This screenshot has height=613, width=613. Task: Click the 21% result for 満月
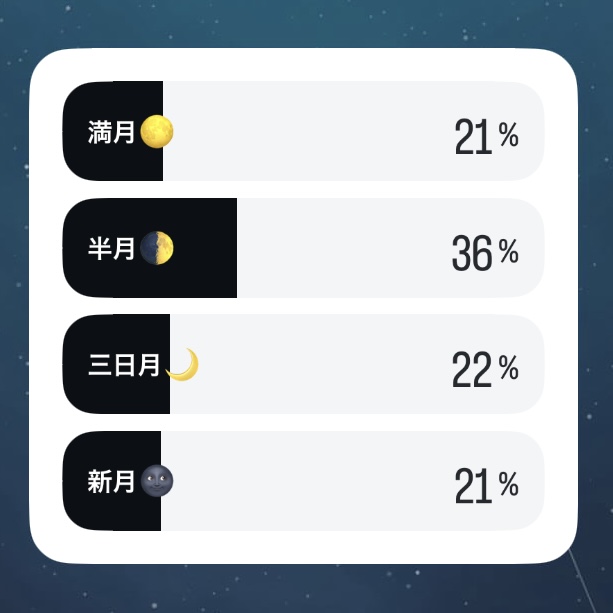(x=487, y=136)
